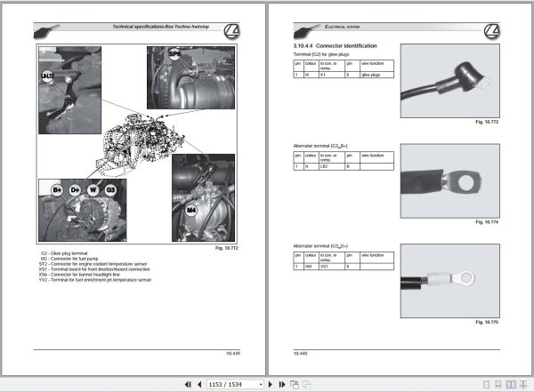Viewport: 534px width, 392px height.
Task: Click page number '10-439' at left page footer
Action: [233, 354]
